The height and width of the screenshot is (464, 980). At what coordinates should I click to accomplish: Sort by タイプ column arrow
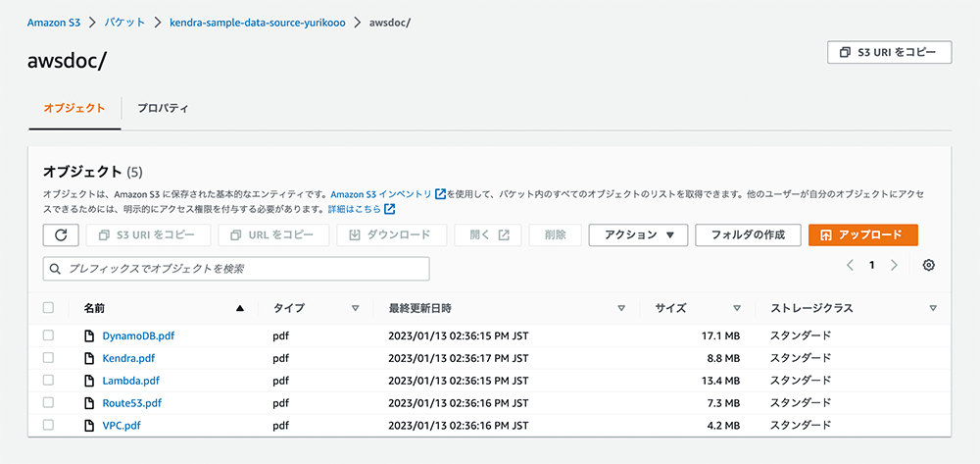(355, 308)
